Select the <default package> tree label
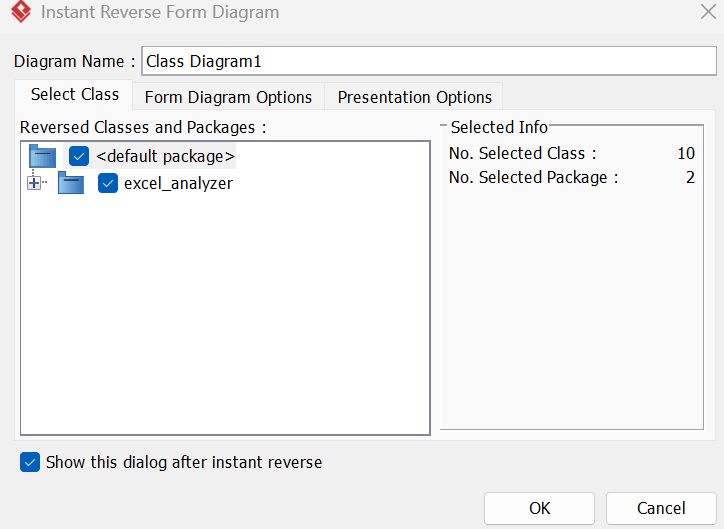The image size is (724, 529). pyautogui.click(x=165, y=156)
